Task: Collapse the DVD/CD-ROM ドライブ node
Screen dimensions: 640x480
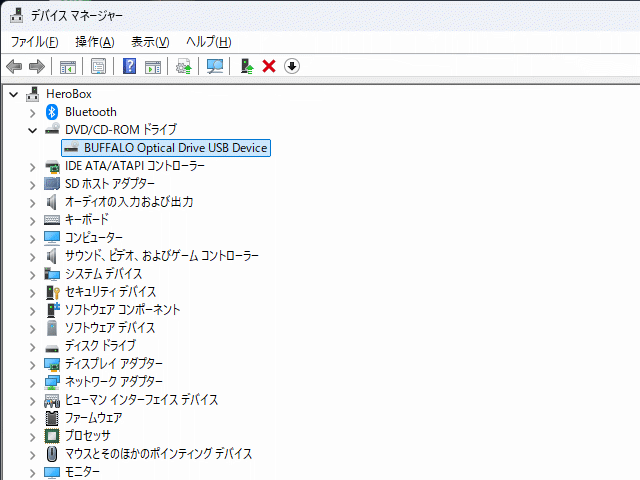Action: tap(34, 130)
